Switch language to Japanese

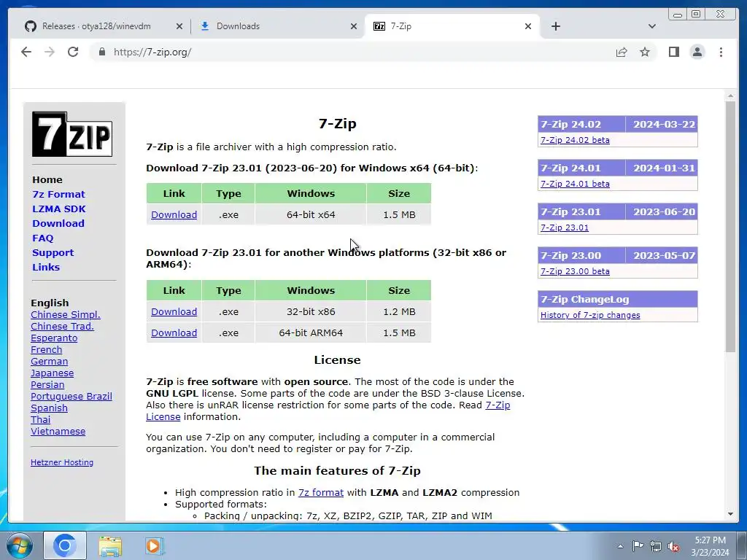coord(52,373)
